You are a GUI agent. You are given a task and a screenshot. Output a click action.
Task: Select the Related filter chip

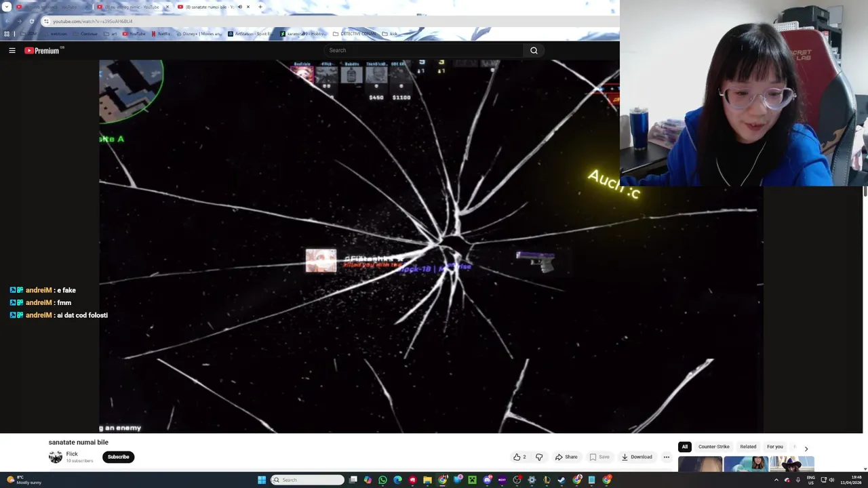[748, 447]
